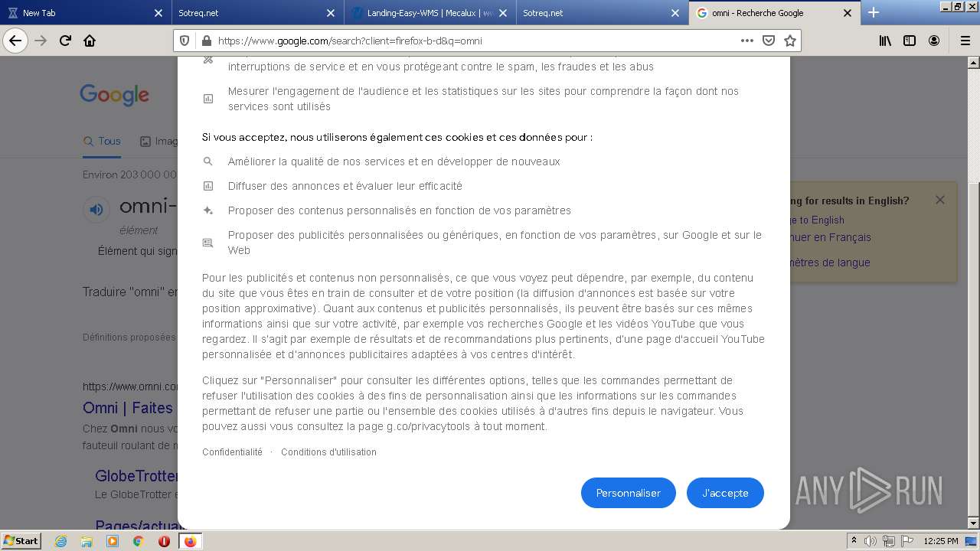The width and height of the screenshot is (980, 551).
Task: Click the Google logo
Action: [114, 95]
